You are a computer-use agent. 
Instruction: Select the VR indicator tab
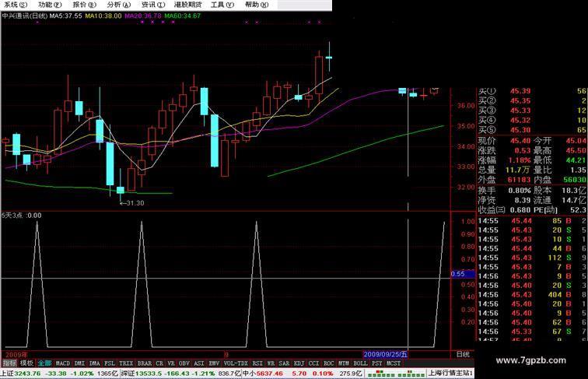171,363
